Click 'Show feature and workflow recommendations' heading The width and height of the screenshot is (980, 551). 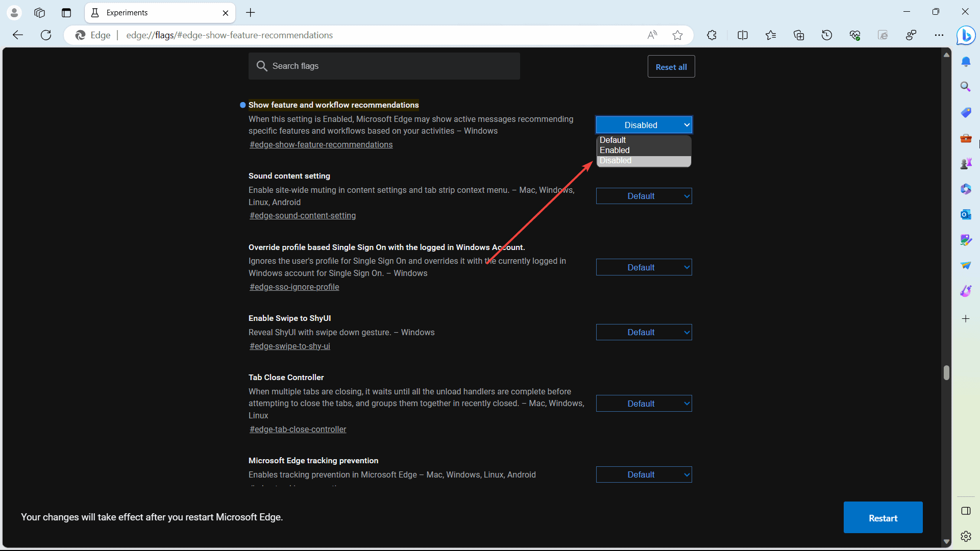point(334,105)
